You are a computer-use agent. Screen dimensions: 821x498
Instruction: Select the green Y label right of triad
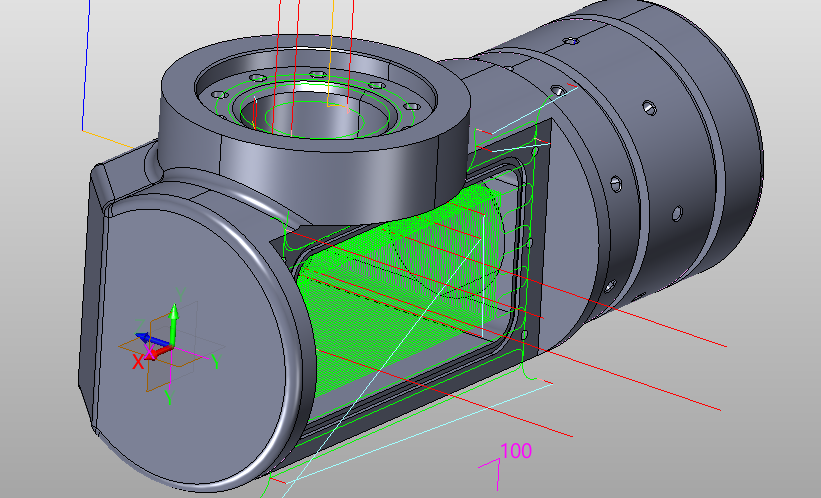click(215, 360)
